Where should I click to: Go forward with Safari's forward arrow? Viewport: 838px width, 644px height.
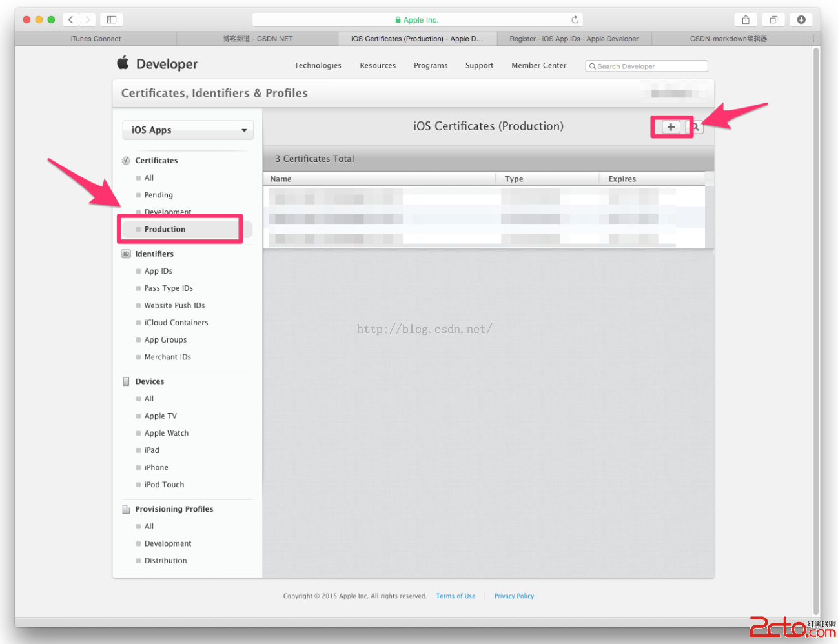88,19
